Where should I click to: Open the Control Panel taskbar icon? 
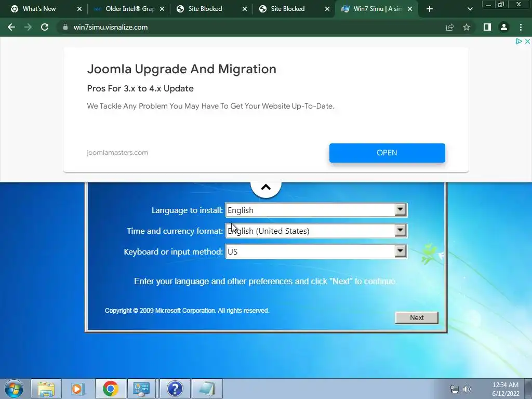(141, 389)
